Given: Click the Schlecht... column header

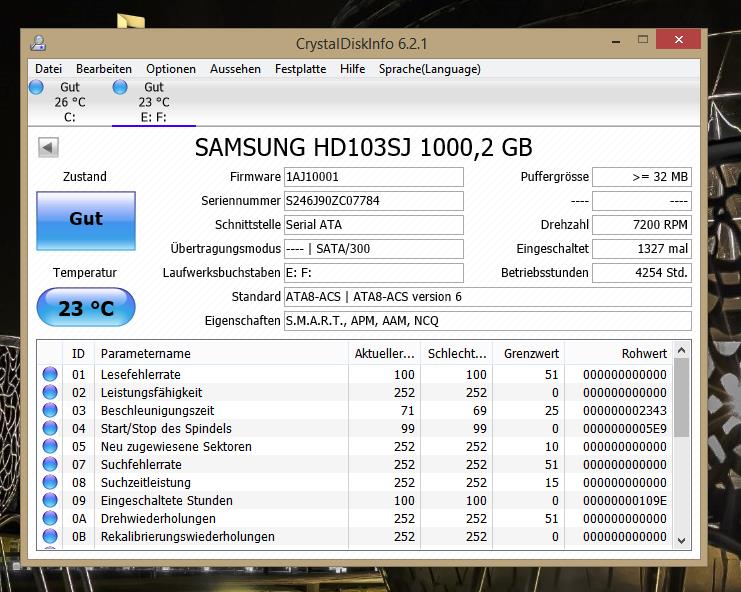Looking at the screenshot, I should click(x=457, y=353).
